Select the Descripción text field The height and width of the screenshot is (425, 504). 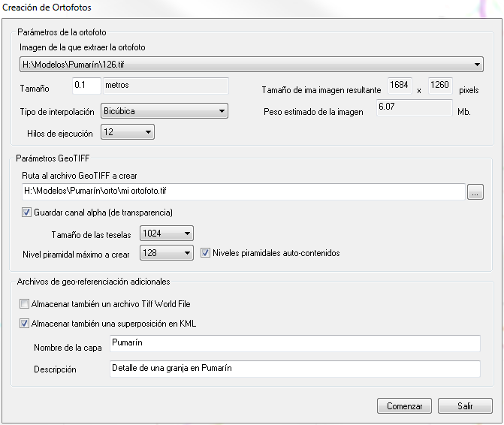(x=294, y=369)
